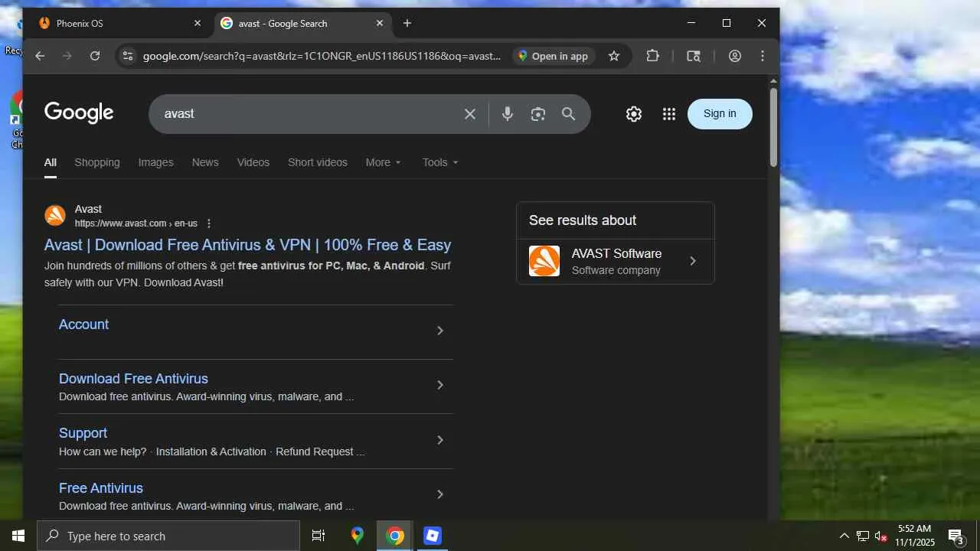This screenshot has width=980, height=551.
Task: Click the Open in app button
Action: [553, 56]
